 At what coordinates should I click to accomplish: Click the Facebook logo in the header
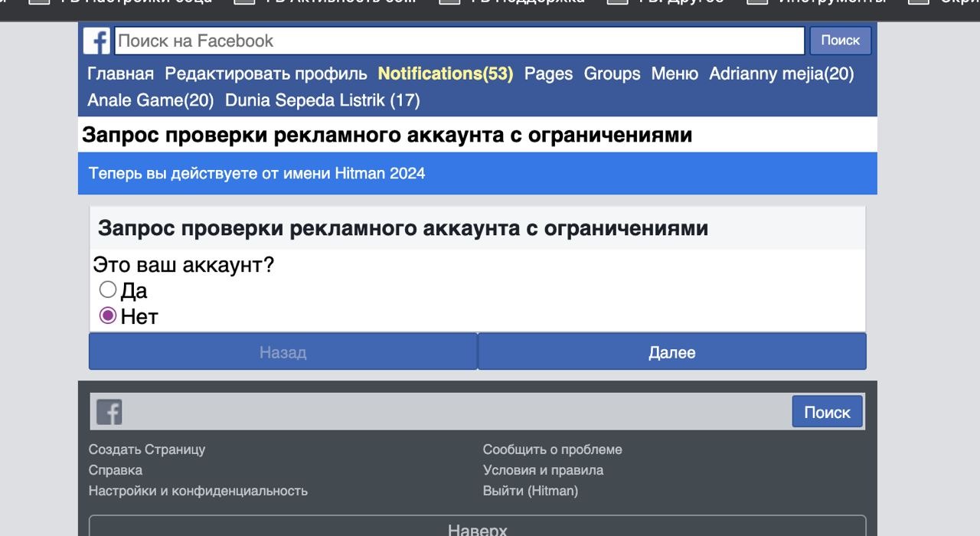pos(96,41)
